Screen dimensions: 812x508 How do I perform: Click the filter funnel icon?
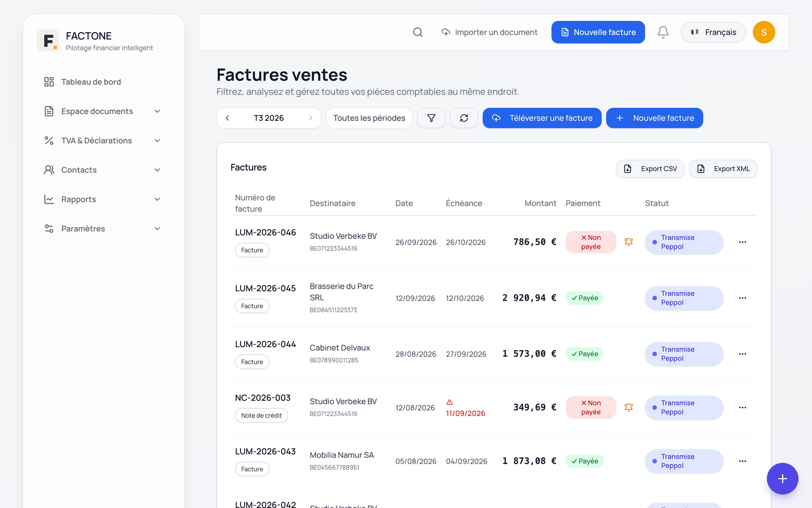431,118
